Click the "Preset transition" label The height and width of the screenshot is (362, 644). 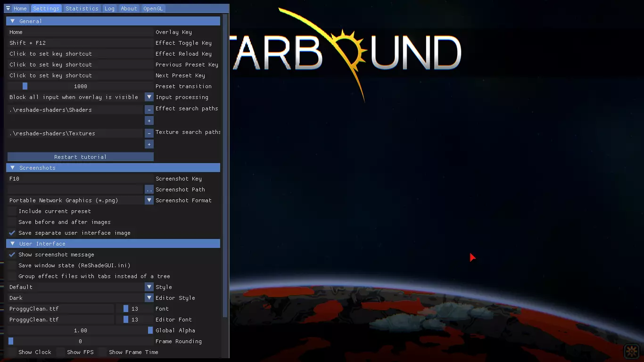pyautogui.click(x=183, y=86)
